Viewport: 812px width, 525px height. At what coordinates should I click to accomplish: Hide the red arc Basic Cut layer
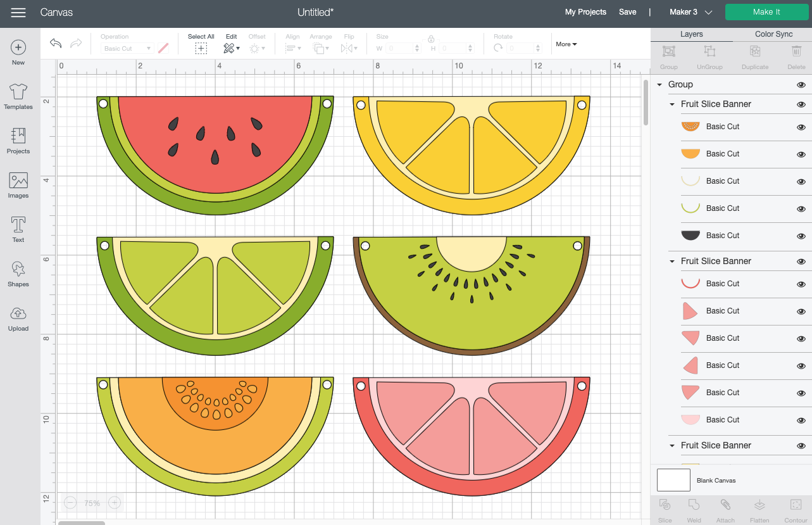(x=801, y=284)
